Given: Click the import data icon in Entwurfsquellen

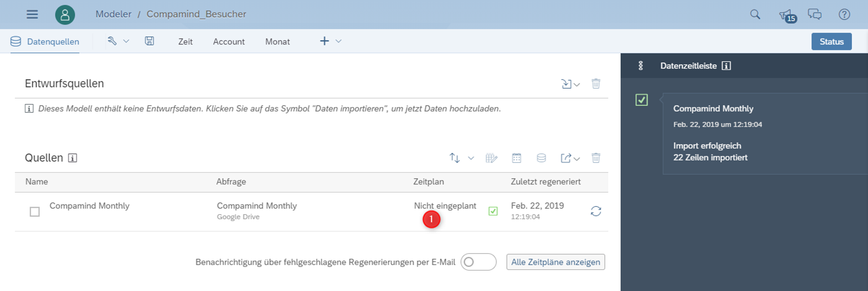Looking at the screenshot, I should [566, 84].
